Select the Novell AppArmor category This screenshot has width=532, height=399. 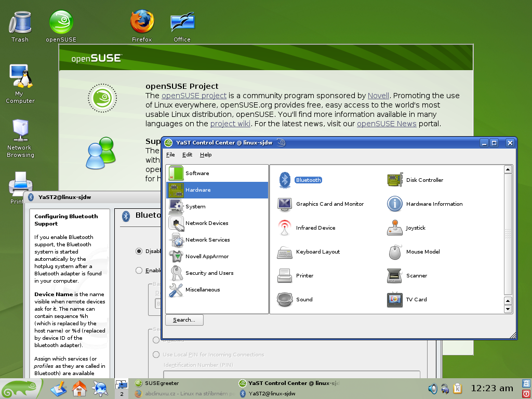tap(217, 257)
